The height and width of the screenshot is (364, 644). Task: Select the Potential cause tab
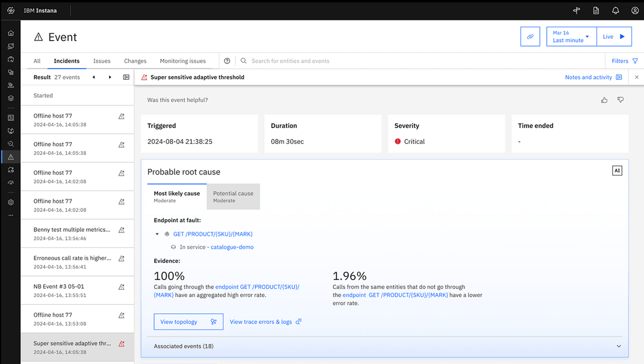click(233, 197)
